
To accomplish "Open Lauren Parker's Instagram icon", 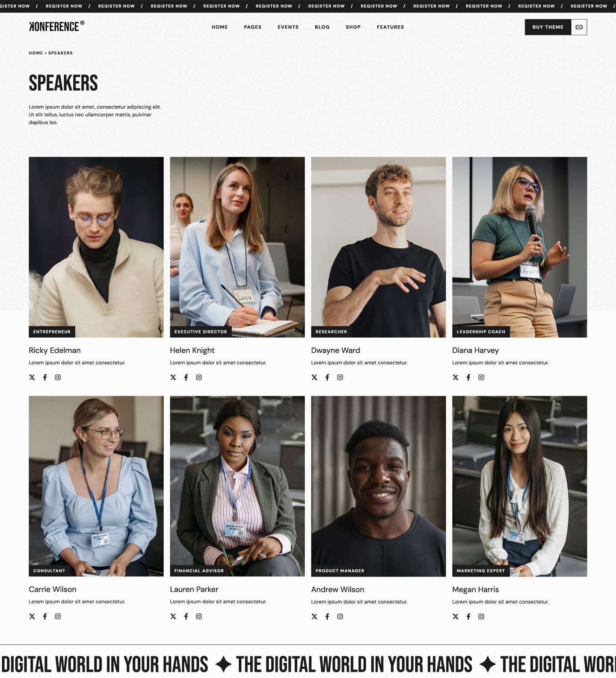I will [199, 616].
